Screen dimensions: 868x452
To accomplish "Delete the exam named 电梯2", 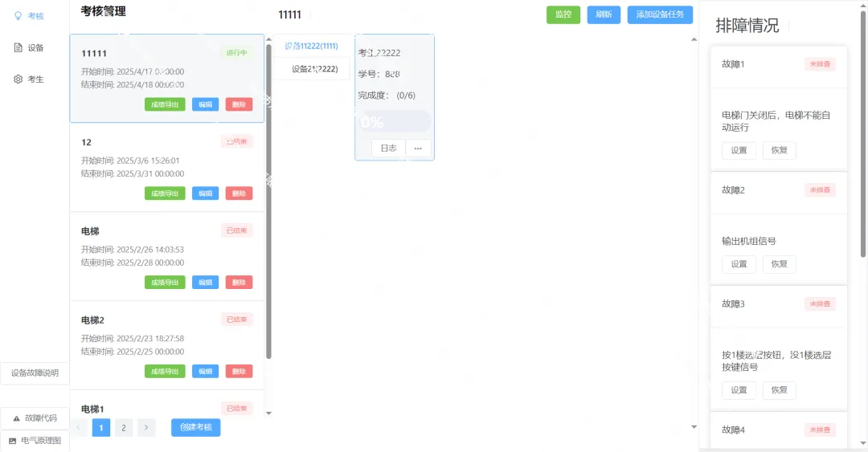I will coord(239,371).
